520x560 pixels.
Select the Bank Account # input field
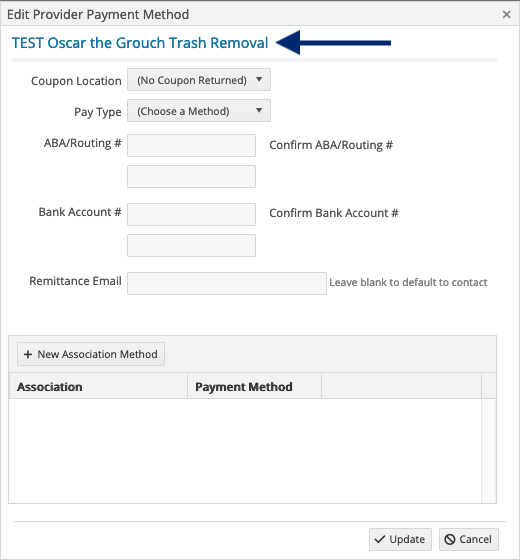point(191,214)
